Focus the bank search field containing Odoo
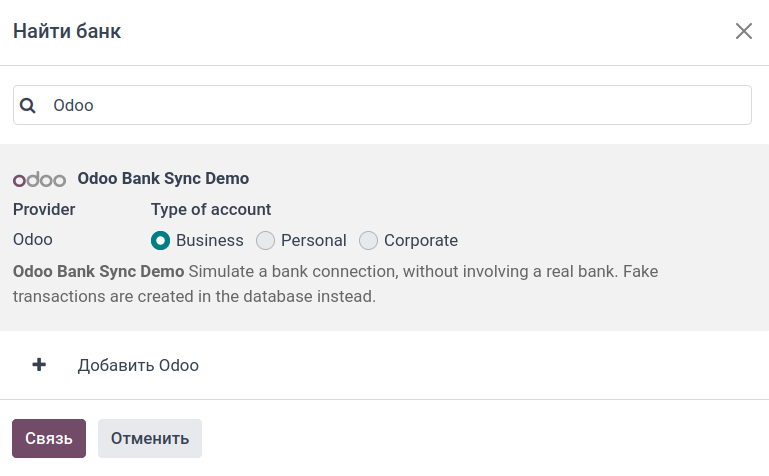The image size is (769, 476). (x=390, y=105)
